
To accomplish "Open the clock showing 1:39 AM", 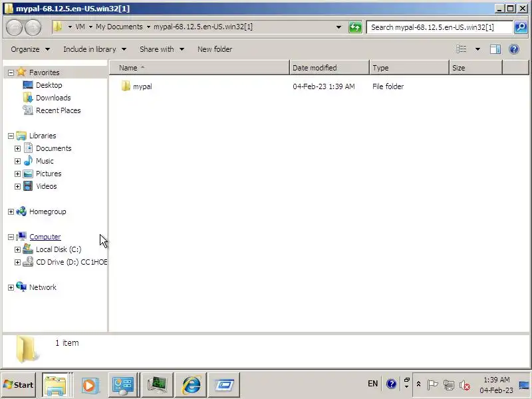I will click(x=496, y=385).
